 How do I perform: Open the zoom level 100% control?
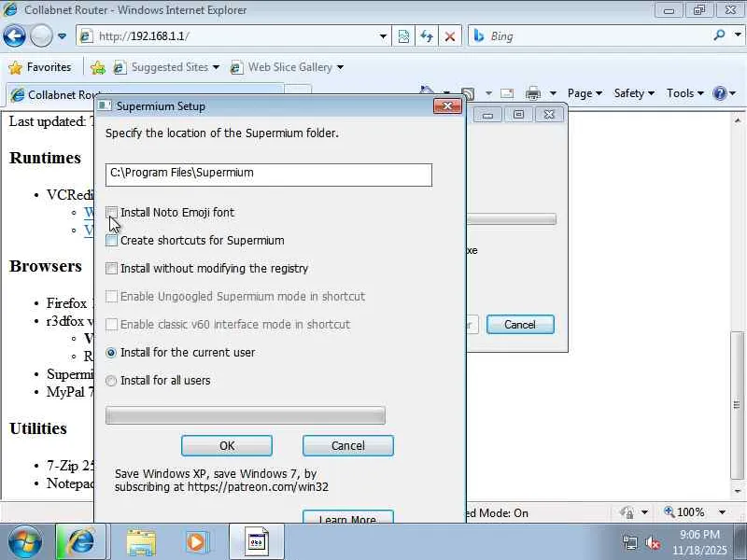(684, 512)
